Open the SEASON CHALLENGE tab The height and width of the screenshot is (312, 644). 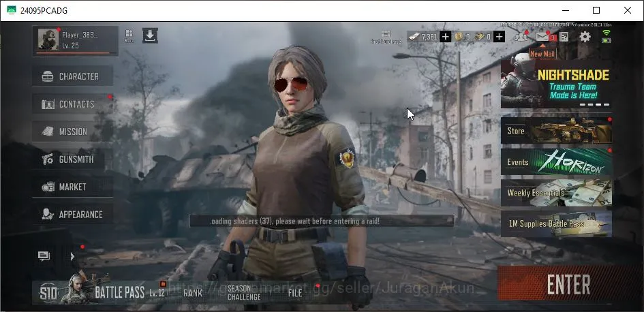244,293
